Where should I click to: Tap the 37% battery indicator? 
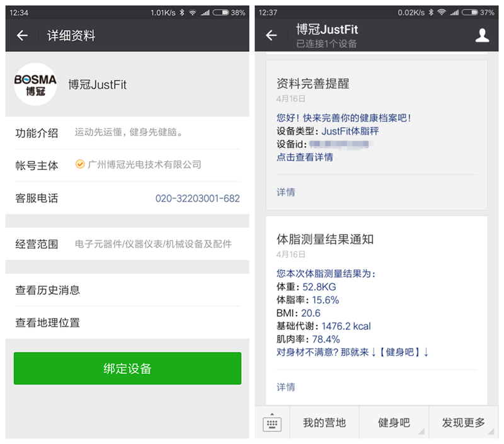point(478,13)
